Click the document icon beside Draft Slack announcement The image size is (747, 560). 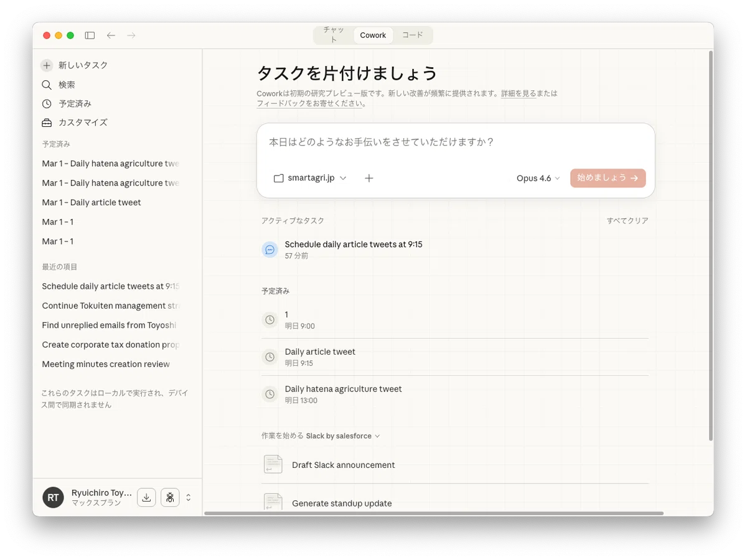tap(273, 465)
